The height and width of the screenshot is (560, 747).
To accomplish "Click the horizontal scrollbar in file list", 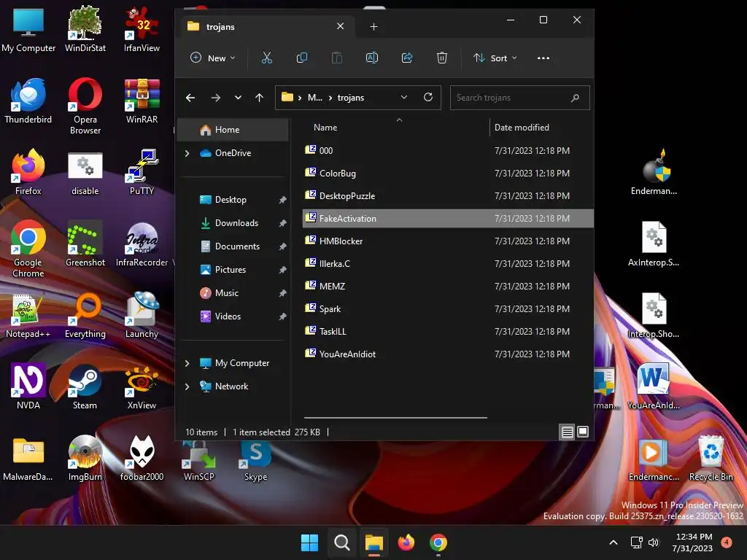I will (x=395, y=418).
